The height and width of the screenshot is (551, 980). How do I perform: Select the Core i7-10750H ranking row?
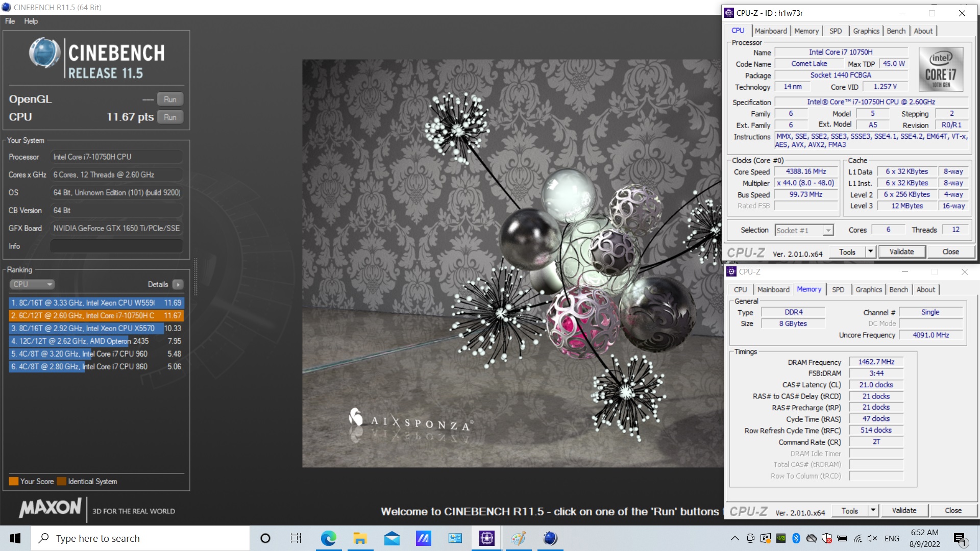click(96, 315)
